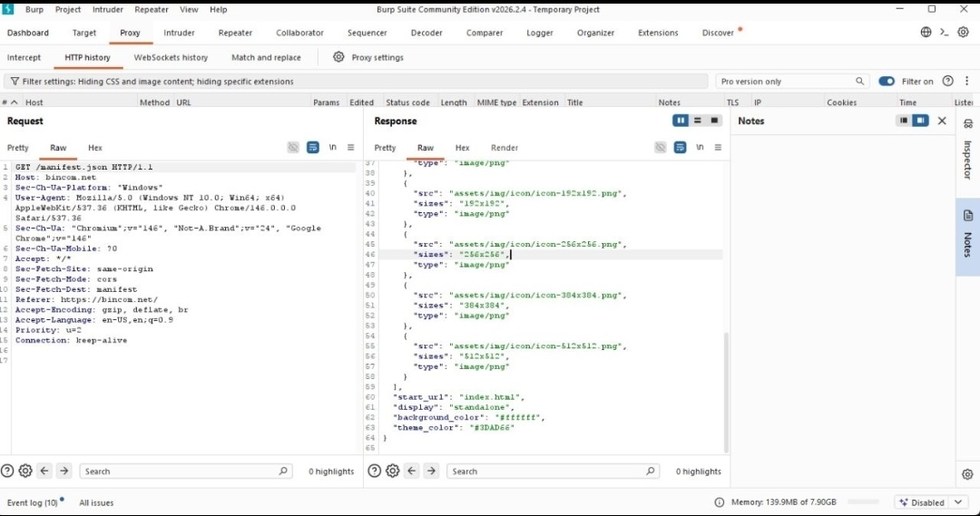The image size is (980, 516).
Task: Click the Response vertical scrollbar thumb
Action: pos(726,393)
